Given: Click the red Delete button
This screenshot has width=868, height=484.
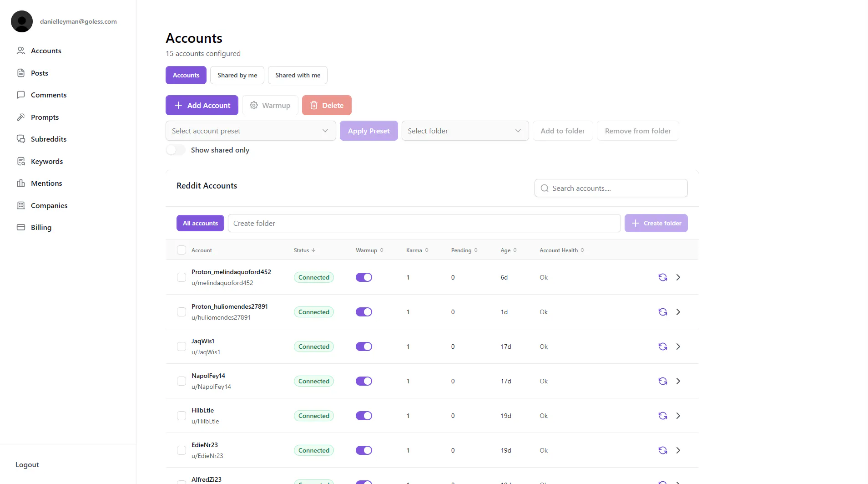Looking at the screenshot, I should [x=327, y=105].
